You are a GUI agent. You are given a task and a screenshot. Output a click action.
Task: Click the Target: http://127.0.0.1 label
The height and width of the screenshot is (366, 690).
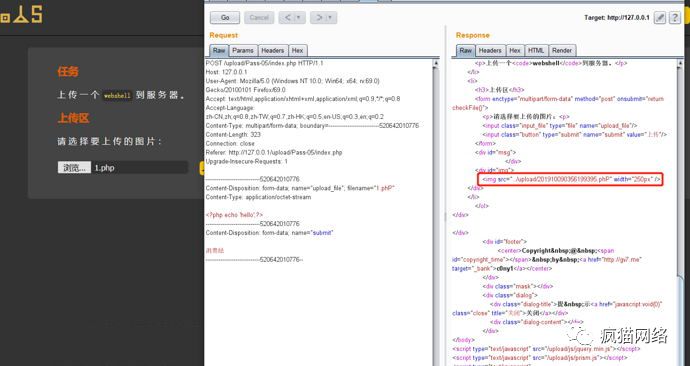[x=617, y=18]
